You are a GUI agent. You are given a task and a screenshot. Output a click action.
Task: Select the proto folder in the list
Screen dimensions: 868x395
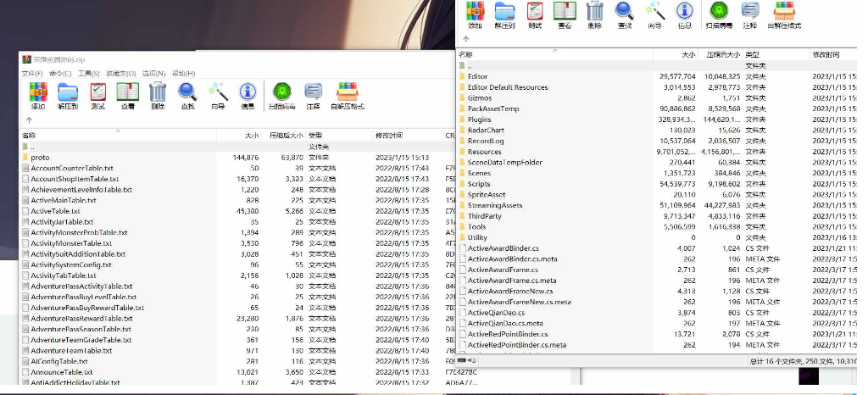coord(40,157)
